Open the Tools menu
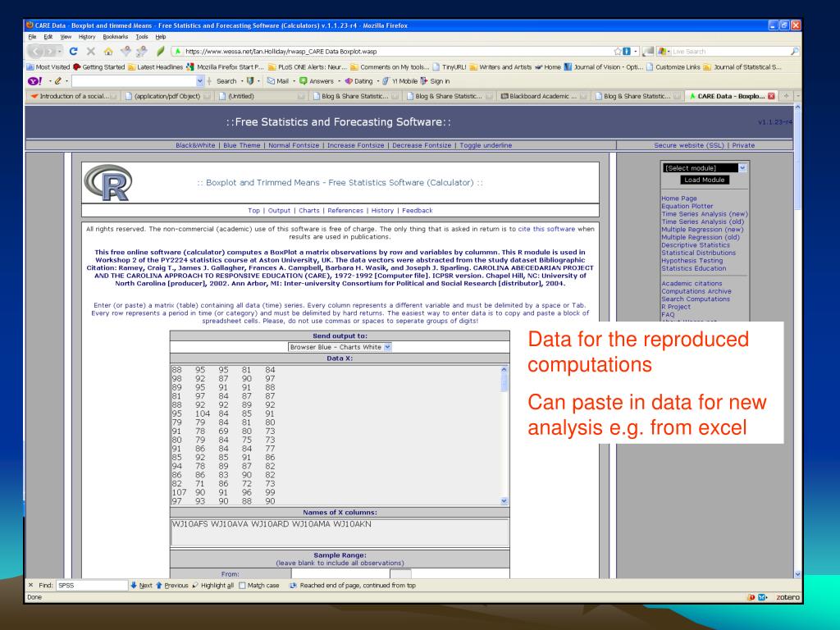This screenshot has height=630, width=840. pyautogui.click(x=141, y=37)
